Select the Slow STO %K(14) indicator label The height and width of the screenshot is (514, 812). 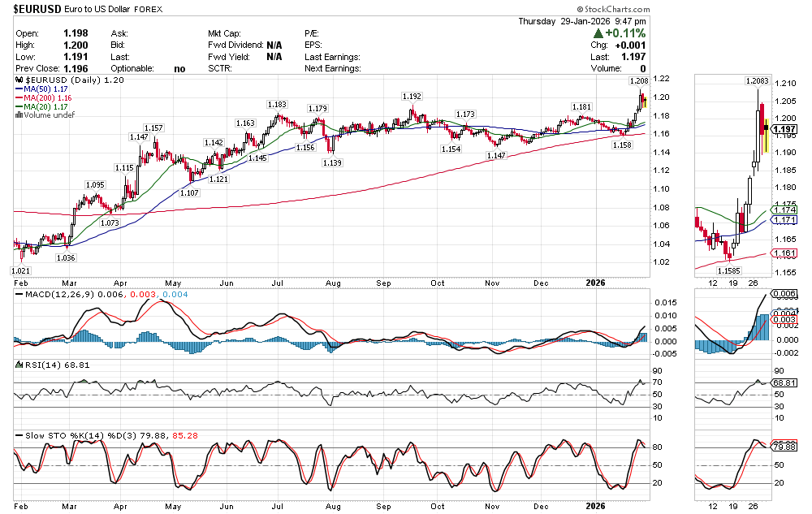(x=63, y=436)
